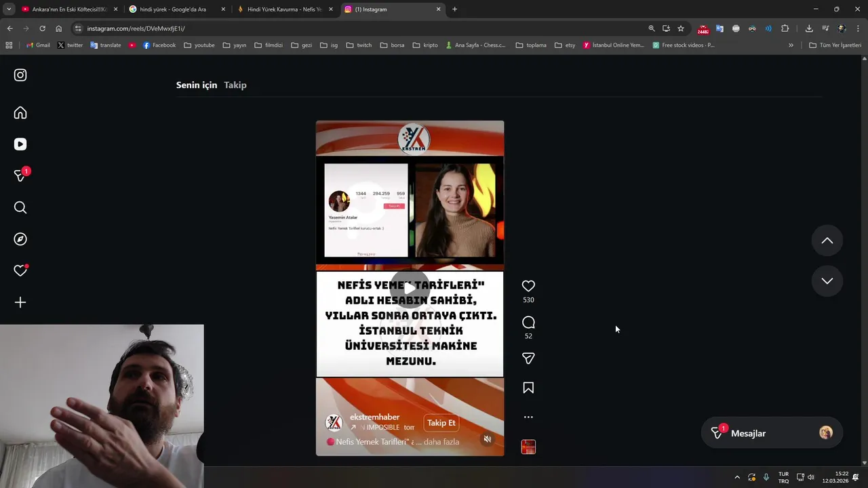Open the Gmail bookmark
Viewport: 868px width, 488px height.
tap(38, 45)
